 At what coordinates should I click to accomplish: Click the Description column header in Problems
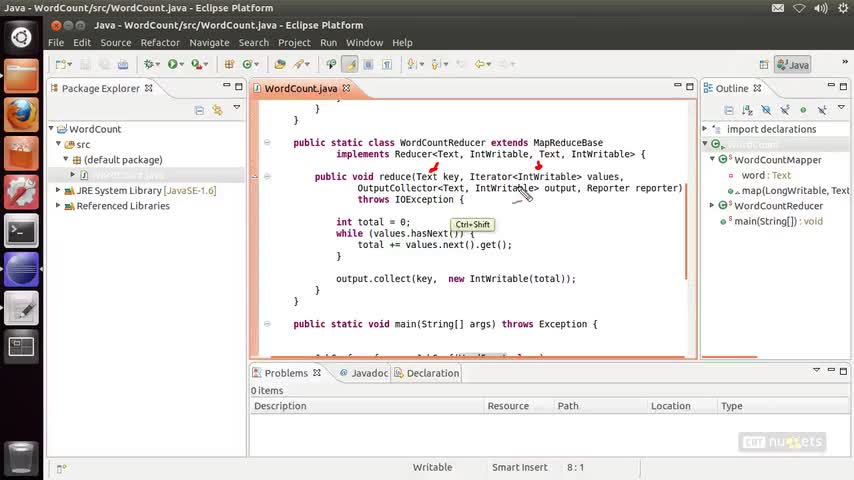(x=280, y=406)
